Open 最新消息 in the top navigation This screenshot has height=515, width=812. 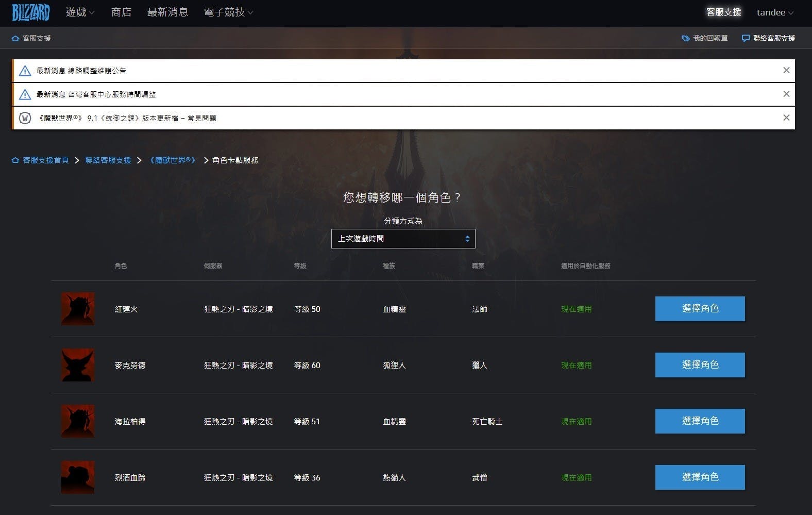point(167,12)
